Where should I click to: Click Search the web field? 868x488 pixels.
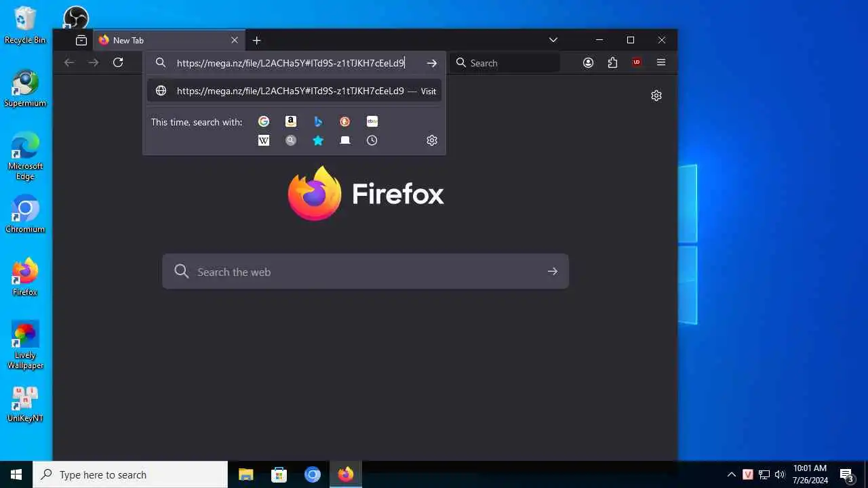[x=366, y=272]
